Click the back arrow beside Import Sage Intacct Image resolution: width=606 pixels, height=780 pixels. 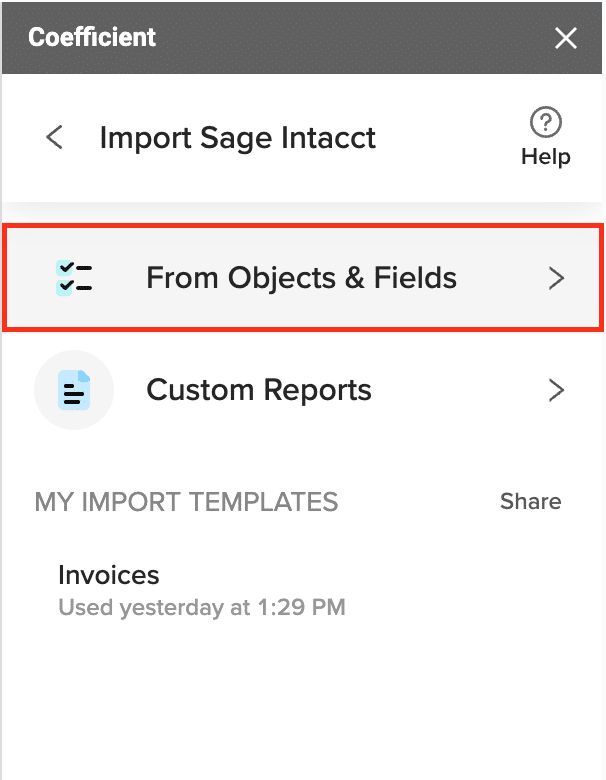pyautogui.click(x=55, y=137)
